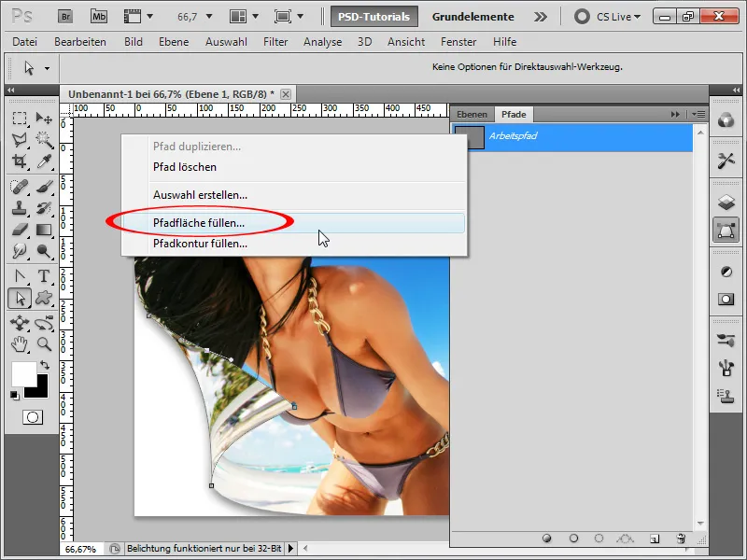Select the Crop tool
Image resolution: width=747 pixels, height=560 pixels.
pyautogui.click(x=20, y=161)
